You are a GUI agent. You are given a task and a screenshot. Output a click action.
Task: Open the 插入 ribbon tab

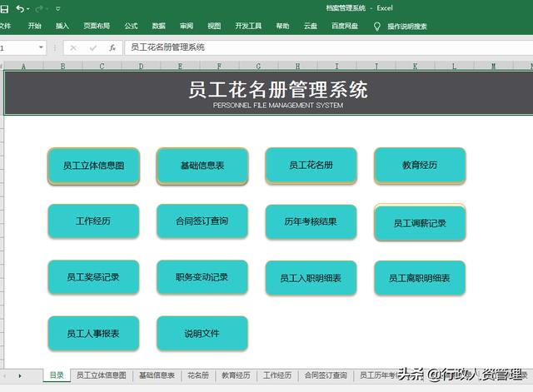click(x=62, y=27)
